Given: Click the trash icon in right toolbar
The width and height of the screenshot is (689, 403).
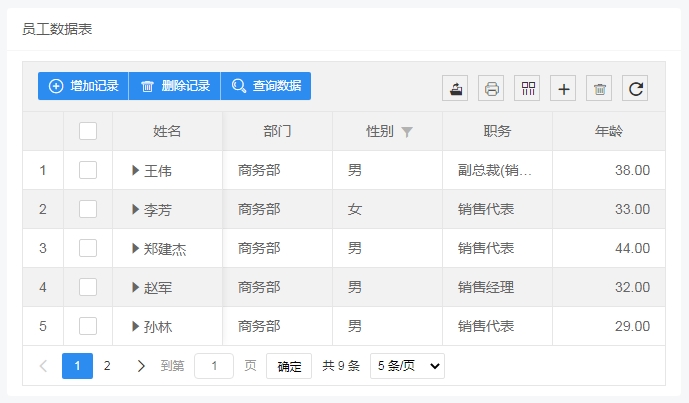Looking at the screenshot, I should 599,88.
